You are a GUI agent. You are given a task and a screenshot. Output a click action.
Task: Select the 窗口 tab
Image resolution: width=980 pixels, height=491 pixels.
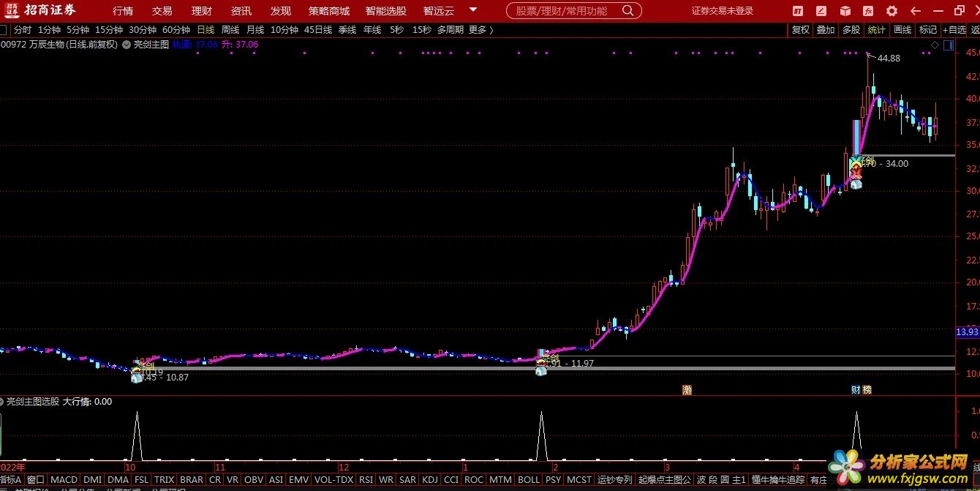(36, 480)
